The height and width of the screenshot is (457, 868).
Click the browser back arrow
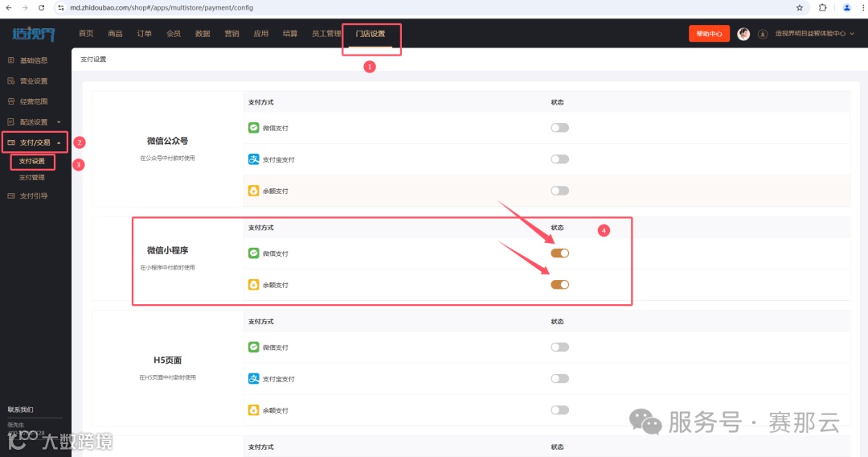[9, 8]
